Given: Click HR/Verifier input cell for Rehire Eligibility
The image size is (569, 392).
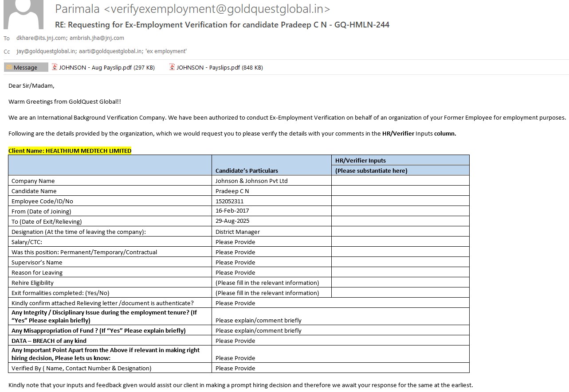Looking at the screenshot, I should (x=400, y=283).
